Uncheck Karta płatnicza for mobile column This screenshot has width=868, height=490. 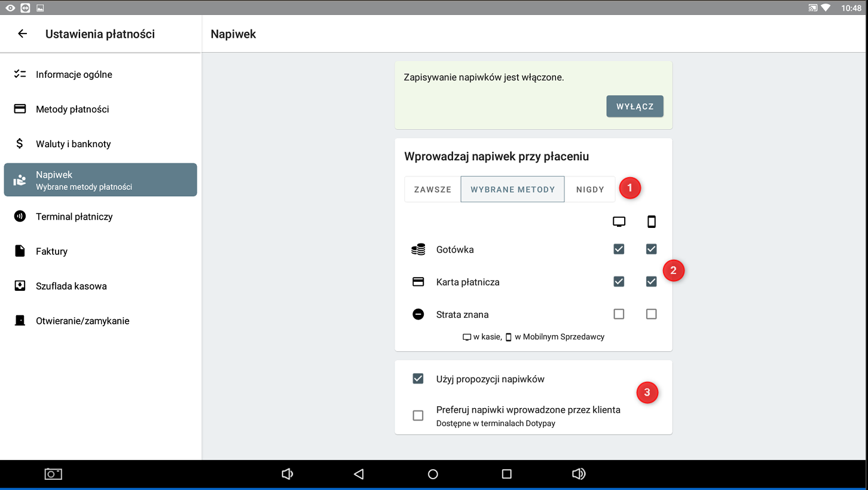click(x=651, y=282)
